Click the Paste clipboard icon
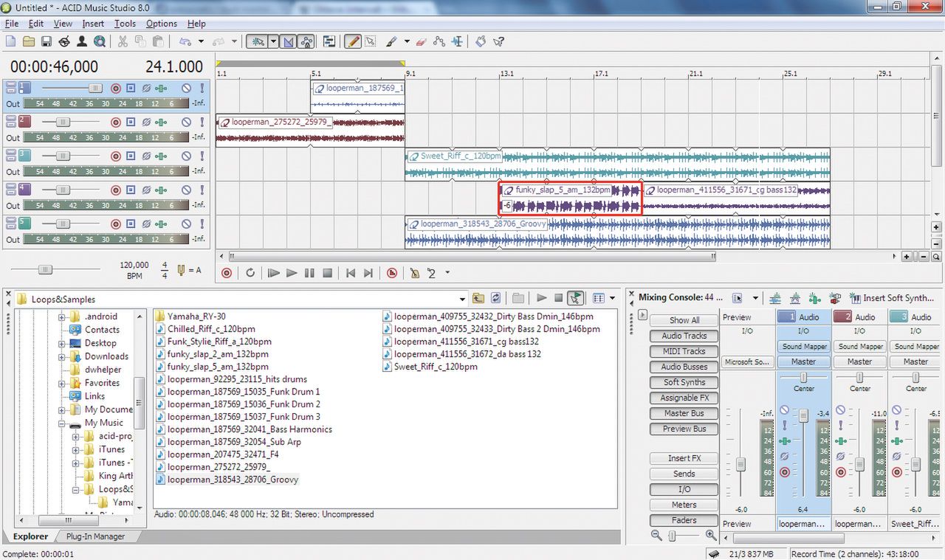This screenshot has height=560, width=945. coord(159,42)
